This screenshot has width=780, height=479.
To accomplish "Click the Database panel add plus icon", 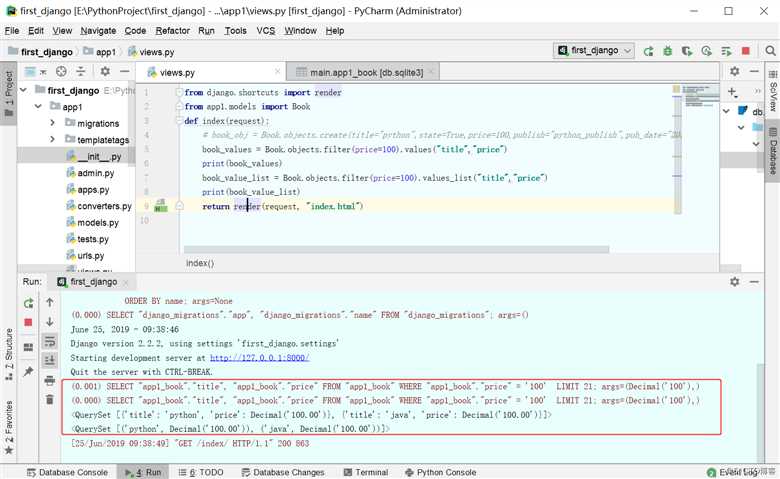I will (732, 92).
